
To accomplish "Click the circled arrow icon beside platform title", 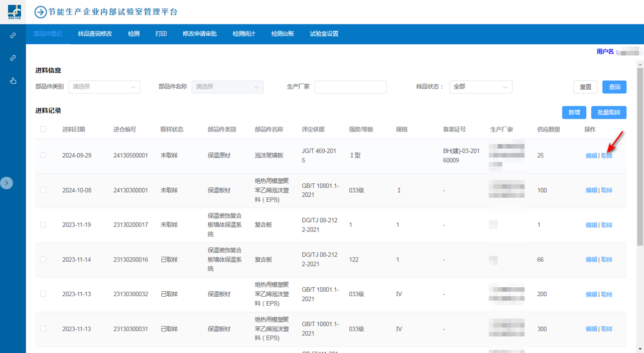I will pos(40,12).
